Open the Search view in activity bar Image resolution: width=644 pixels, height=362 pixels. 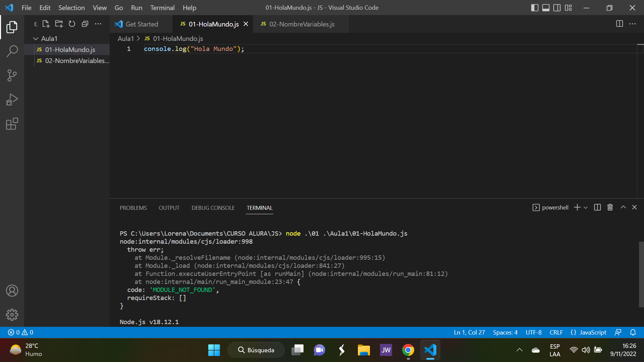pos(12,51)
